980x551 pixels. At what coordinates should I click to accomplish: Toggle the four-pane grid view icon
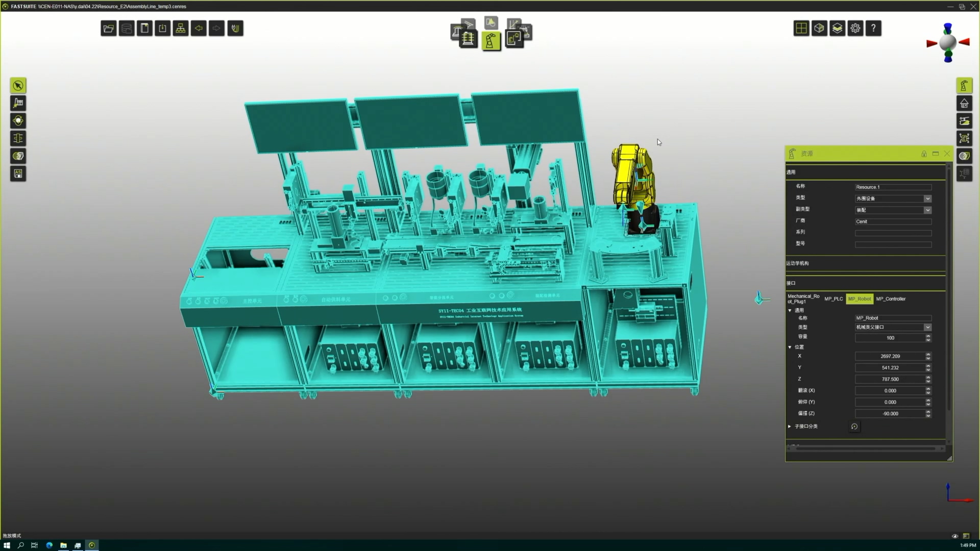pos(801,29)
